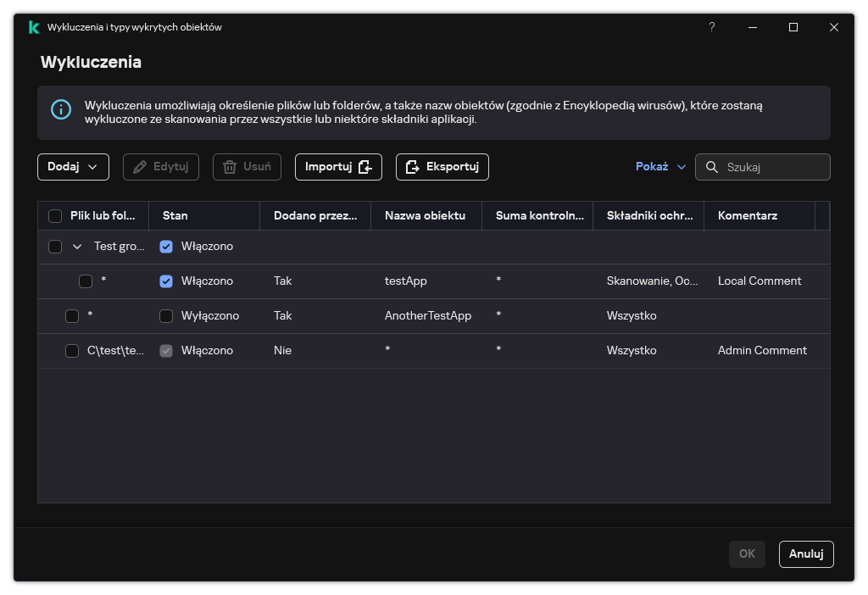
Task: Click the info icon in the description banner
Action: 61,110
